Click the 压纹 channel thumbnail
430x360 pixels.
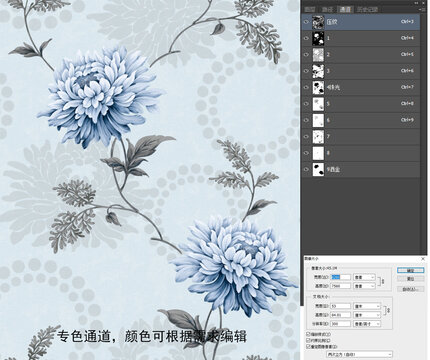click(318, 22)
